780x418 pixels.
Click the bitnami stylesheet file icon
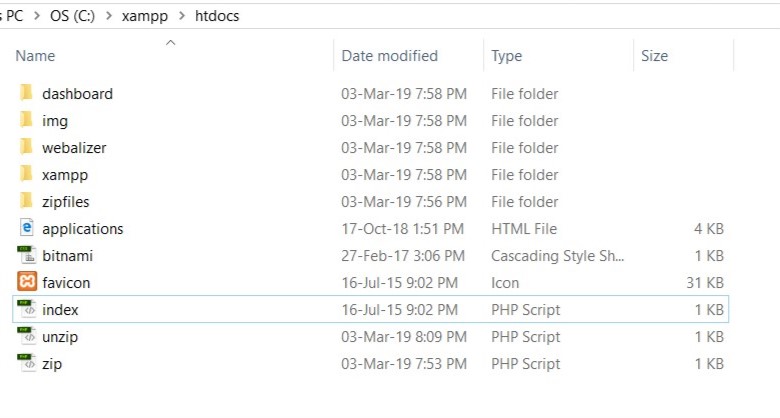pyautogui.click(x=26, y=255)
